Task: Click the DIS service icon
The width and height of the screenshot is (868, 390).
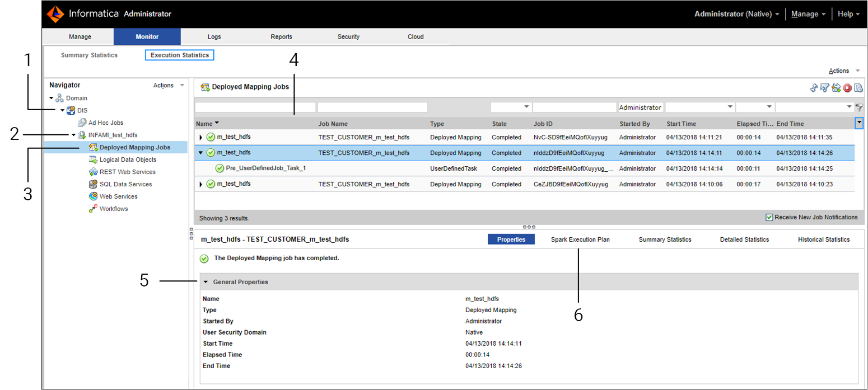Action: 71,110
